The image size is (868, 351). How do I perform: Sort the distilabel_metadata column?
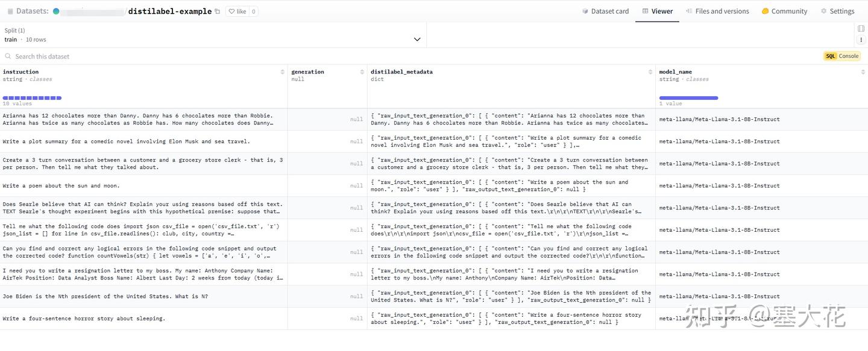click(650, 72)
